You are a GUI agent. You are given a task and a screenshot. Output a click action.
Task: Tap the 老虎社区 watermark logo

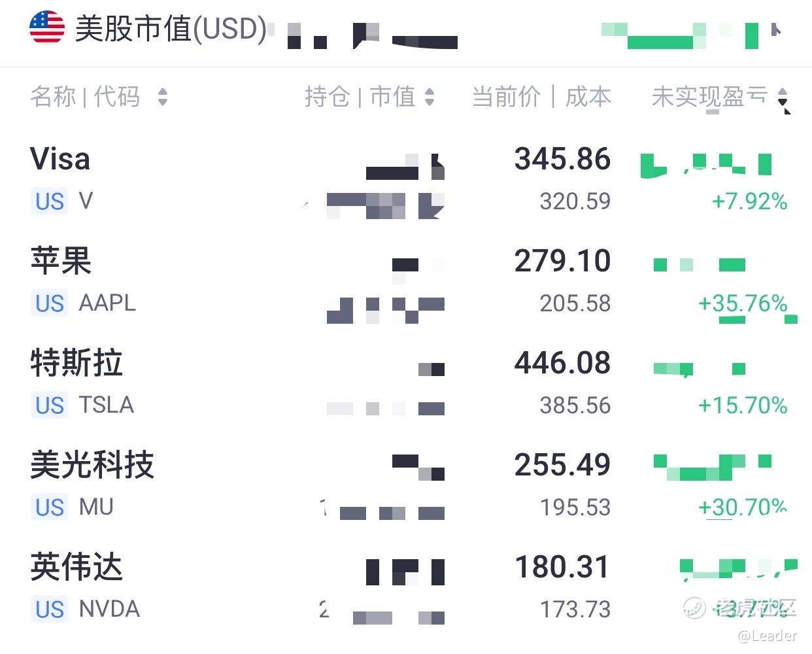point(739,608)
